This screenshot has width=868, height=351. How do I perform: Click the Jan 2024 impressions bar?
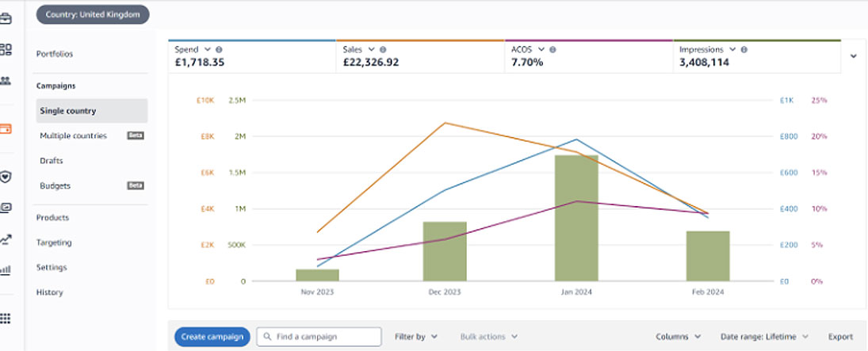click(576, 218)
